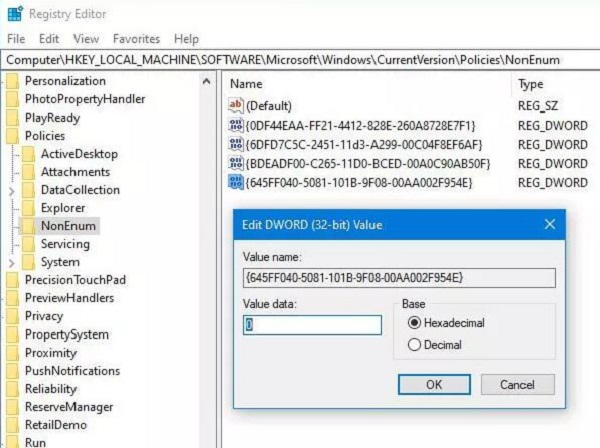Expand the DataCollection tree node
This screenshot has width=600, height=448.
(x=12, y=191)
